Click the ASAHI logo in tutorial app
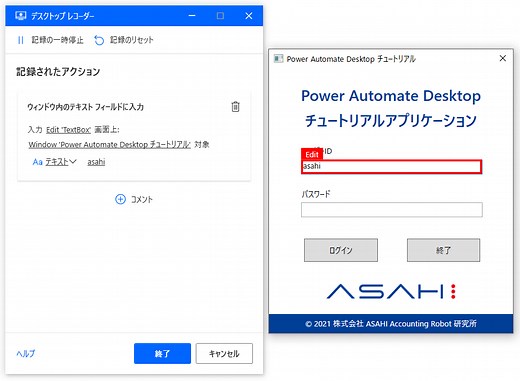520x381 pixels. [x=391, y=291]
